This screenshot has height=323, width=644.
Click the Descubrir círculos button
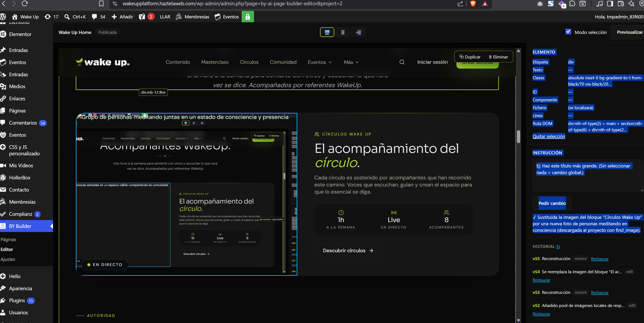coord(348,251)
